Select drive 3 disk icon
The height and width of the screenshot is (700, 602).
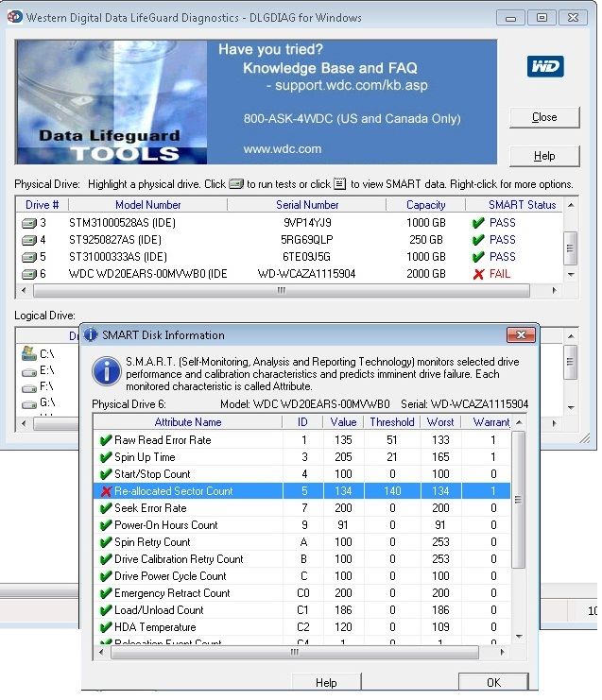[x=29, y=223]
